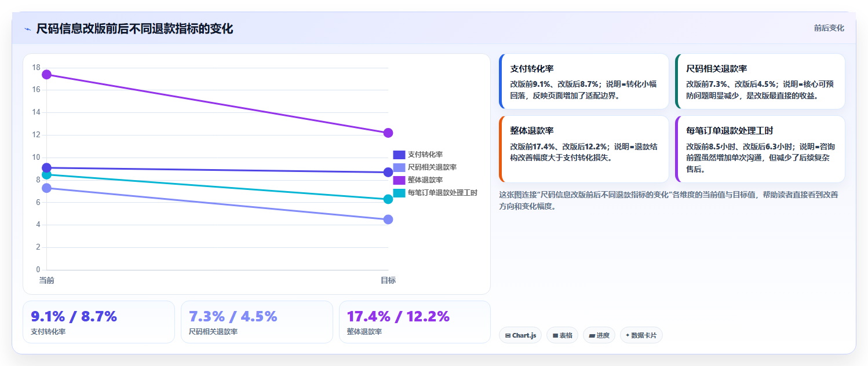Click the light-blue 4.5 data point at 目标
Viewport: 868px width, 366px height.
point(388,219)
